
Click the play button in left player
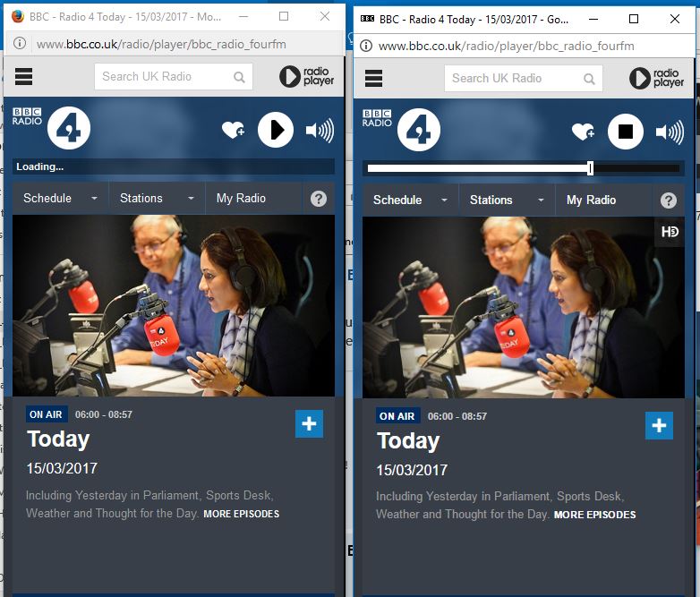[276, 131]
